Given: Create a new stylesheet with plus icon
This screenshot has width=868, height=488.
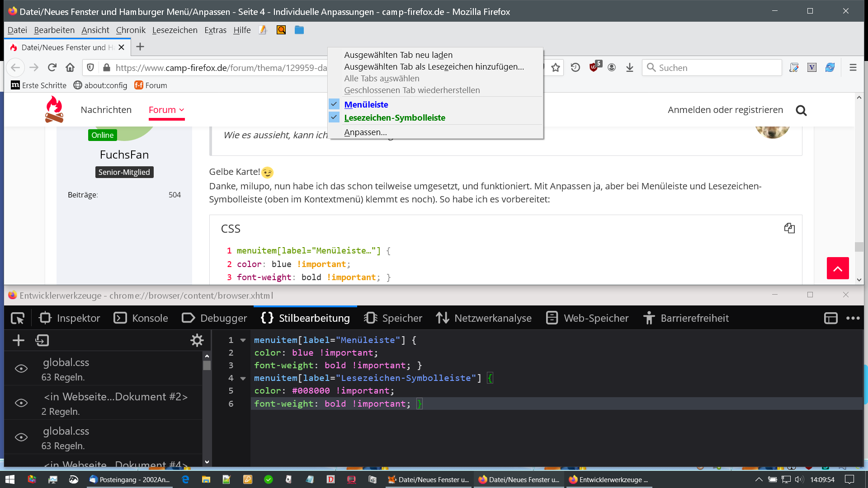Looking at the screenshot, I should click(19, 340).
